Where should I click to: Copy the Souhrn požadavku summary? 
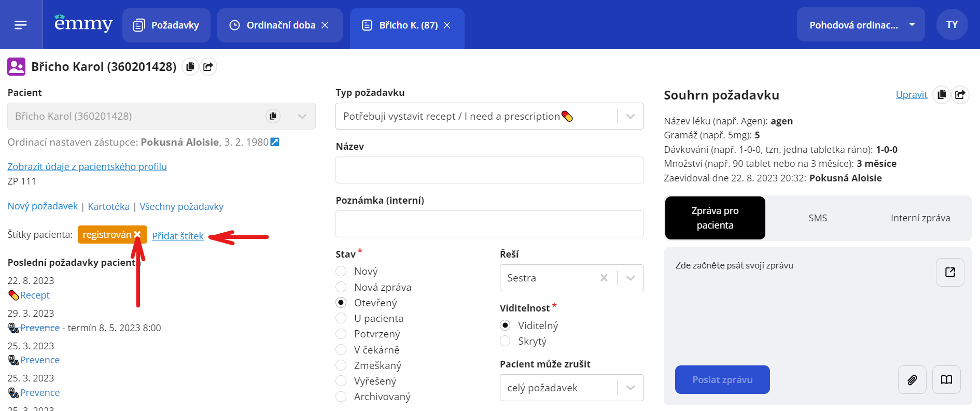942,94
